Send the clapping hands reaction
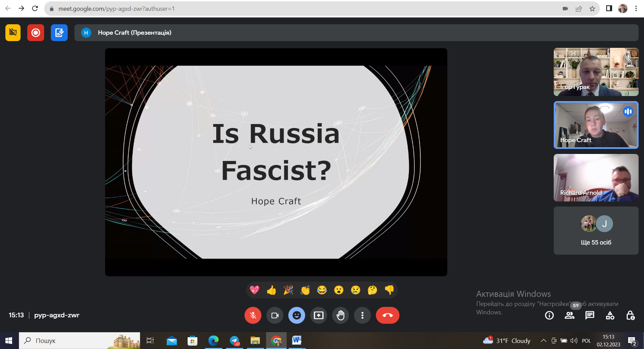Screen dimensions: 644x349 coord(305,290)
